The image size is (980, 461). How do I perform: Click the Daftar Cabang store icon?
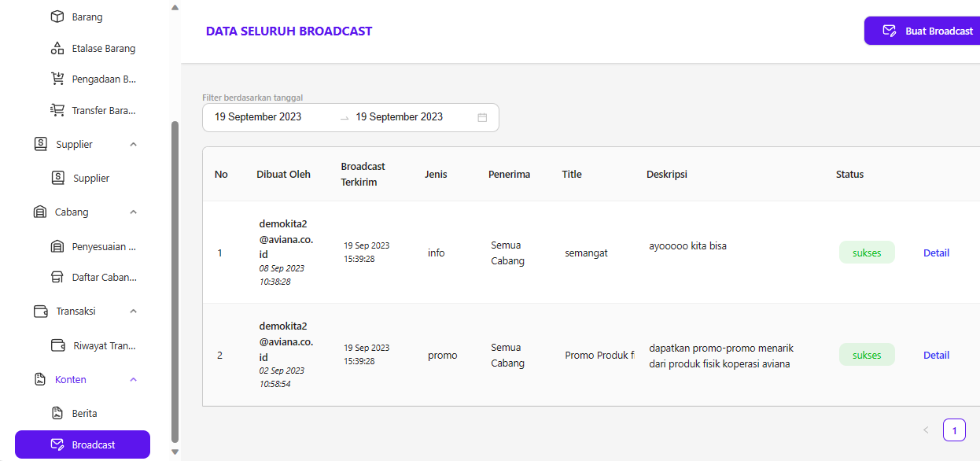click(57, 277)
